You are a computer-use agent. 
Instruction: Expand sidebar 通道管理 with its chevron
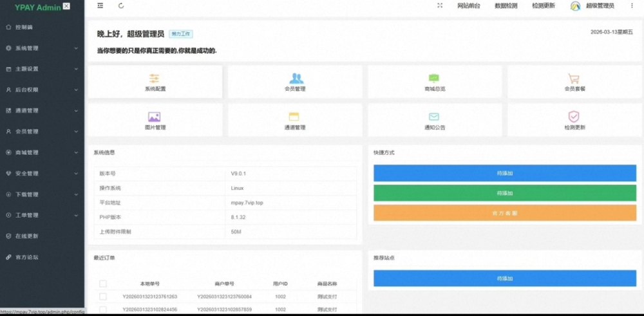coord(76,111)
